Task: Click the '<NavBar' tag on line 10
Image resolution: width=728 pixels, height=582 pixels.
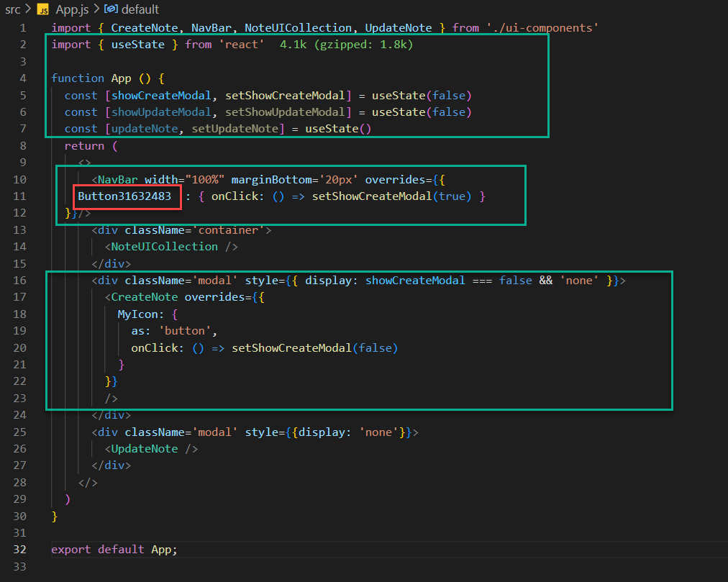Action: (114, 180)
